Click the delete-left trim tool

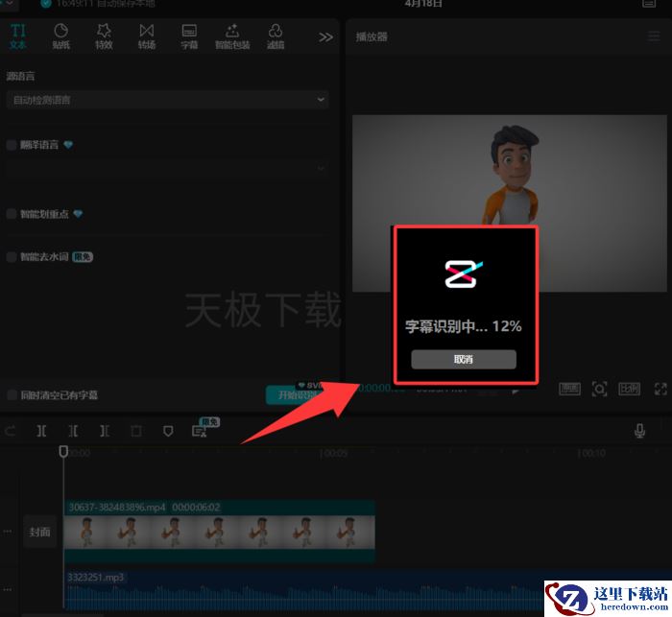pos(73,431)
